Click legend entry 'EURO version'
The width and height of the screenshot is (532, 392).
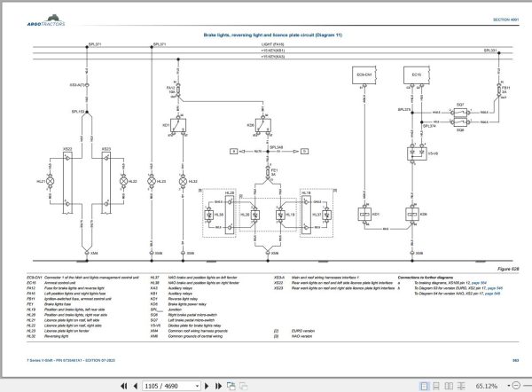click(x=303, y=331)
